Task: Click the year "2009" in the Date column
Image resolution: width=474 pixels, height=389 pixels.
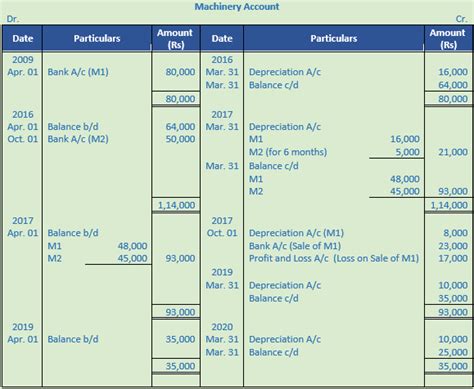Action: (x=23, y=60)
